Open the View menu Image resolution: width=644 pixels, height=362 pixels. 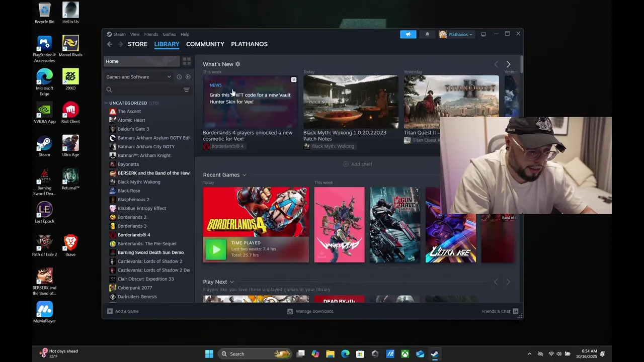(x=135, y=34)
